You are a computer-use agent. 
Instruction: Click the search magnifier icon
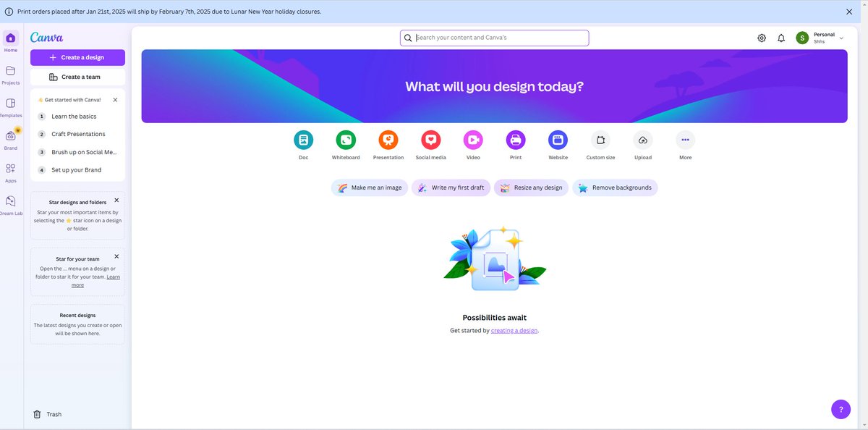click(408, 38)
